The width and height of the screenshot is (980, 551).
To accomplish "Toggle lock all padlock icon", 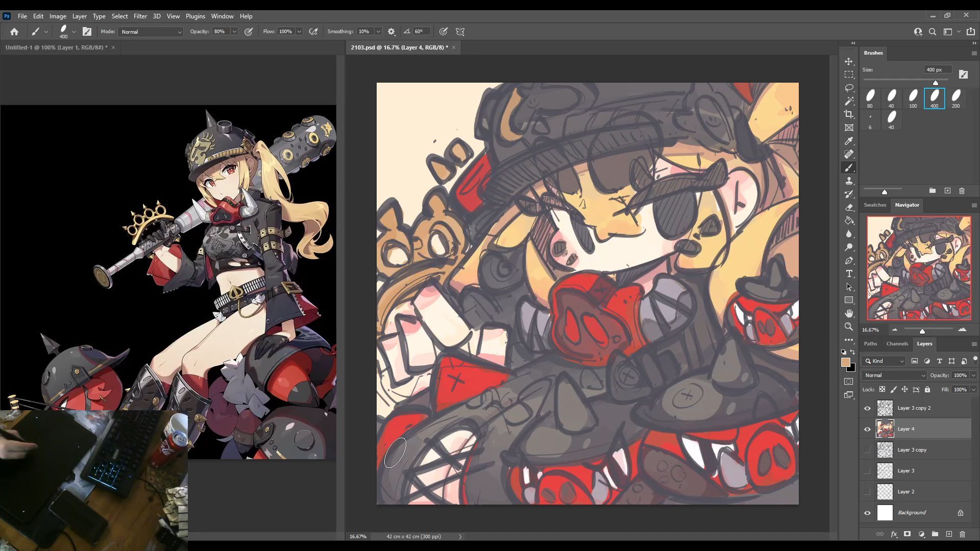I will pyautogui.click(x=927, y=389).
